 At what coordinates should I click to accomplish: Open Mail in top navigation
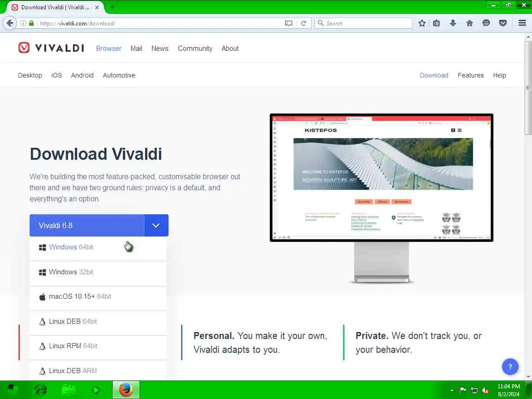136,48
